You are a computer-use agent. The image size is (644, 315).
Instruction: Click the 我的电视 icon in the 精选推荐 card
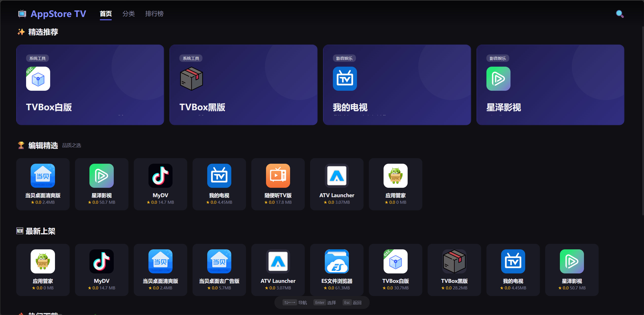[x=345, y=79]
